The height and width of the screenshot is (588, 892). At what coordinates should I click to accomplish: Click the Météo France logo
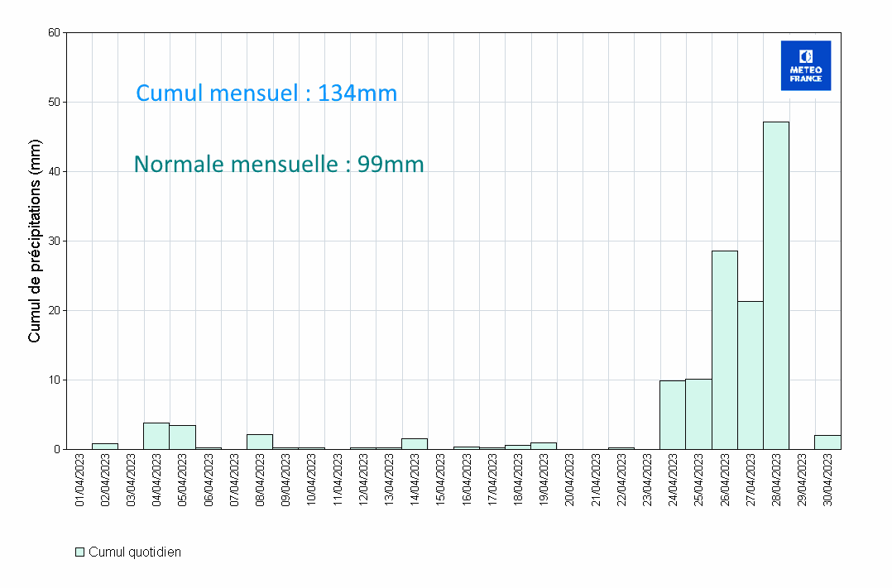(805, 65)
